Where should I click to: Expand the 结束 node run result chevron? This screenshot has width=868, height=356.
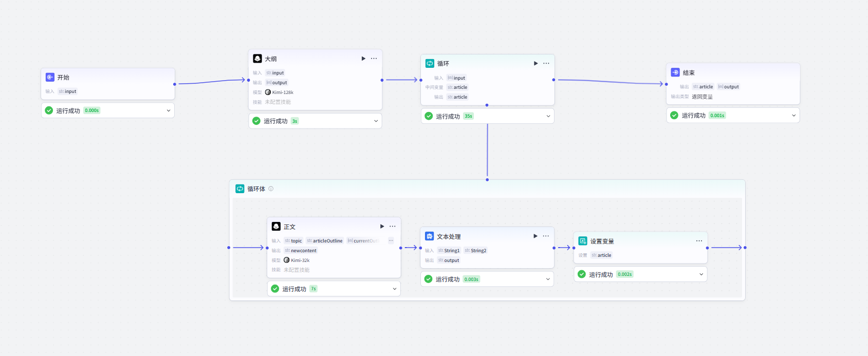[793, 116]
